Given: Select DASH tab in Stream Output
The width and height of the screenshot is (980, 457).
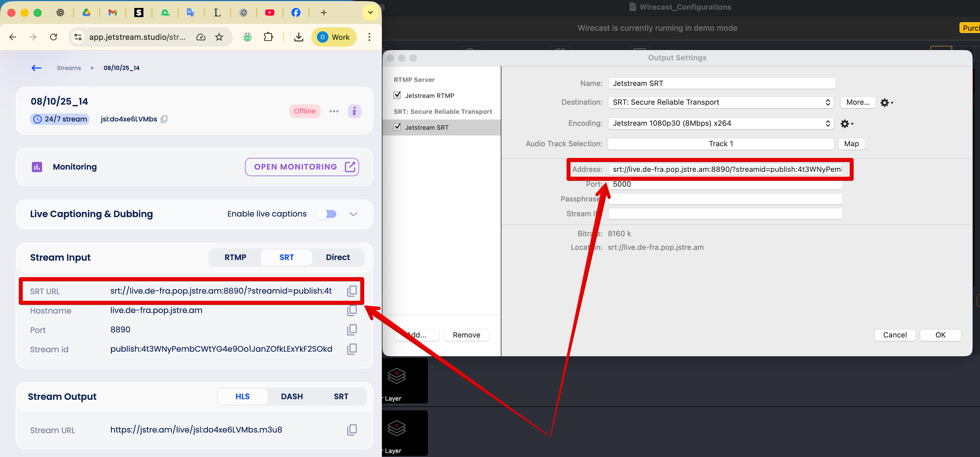Looking at the screenshot, I should coord(292,396).
